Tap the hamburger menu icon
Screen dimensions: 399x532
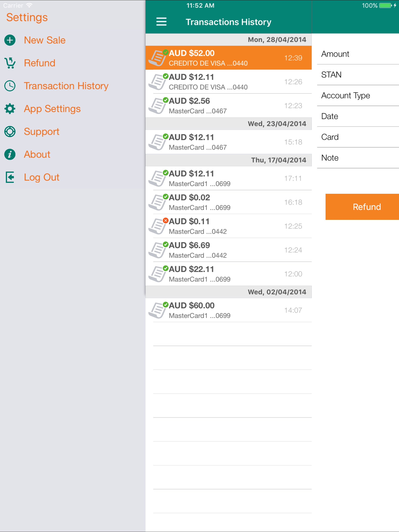pyautogui.click(x=161, y=22)
